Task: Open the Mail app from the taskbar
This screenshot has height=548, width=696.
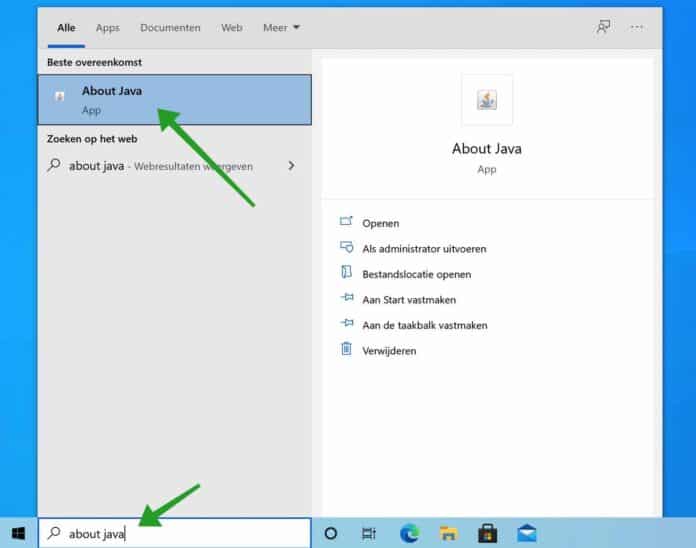Action: [527, 533]
